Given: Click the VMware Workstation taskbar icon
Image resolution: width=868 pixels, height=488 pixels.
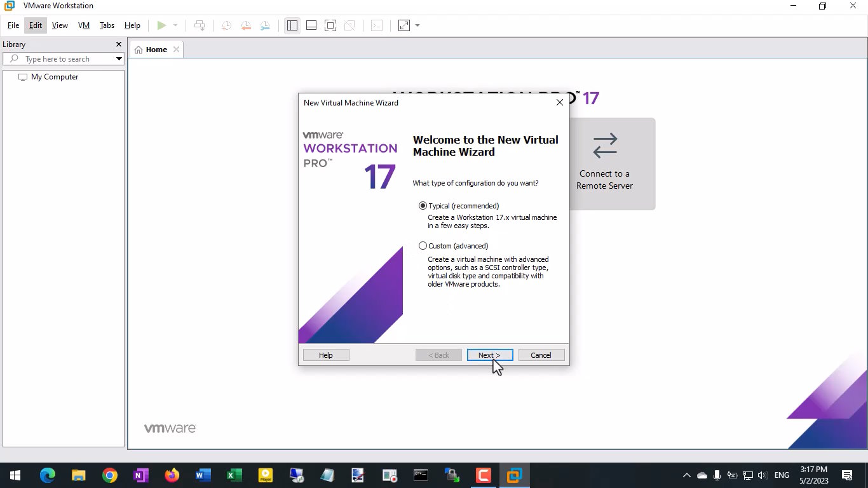Looking at the screenshot, I should coord(515,475).
